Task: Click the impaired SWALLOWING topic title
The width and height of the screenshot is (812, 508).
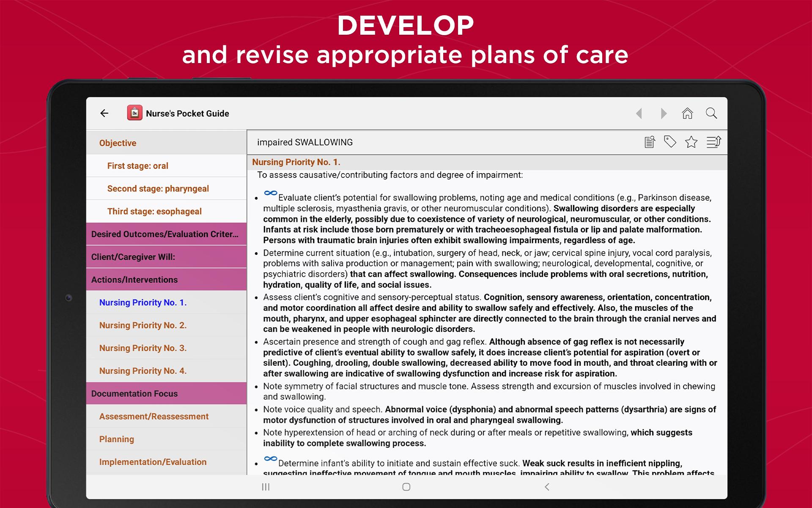Action: (305, 142)
